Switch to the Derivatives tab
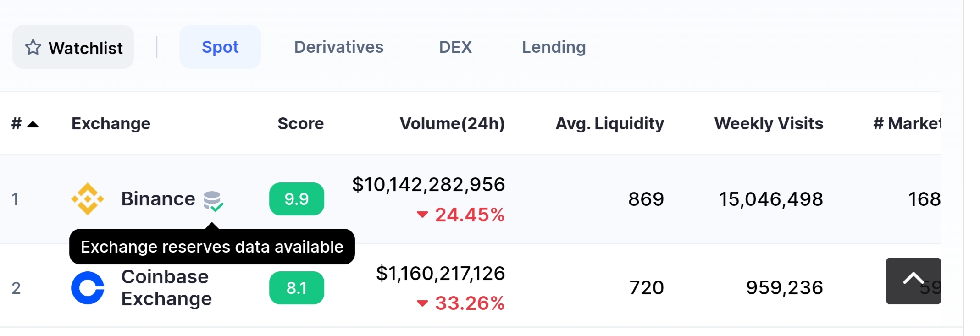The image size is (980, 336). point(339,47)
